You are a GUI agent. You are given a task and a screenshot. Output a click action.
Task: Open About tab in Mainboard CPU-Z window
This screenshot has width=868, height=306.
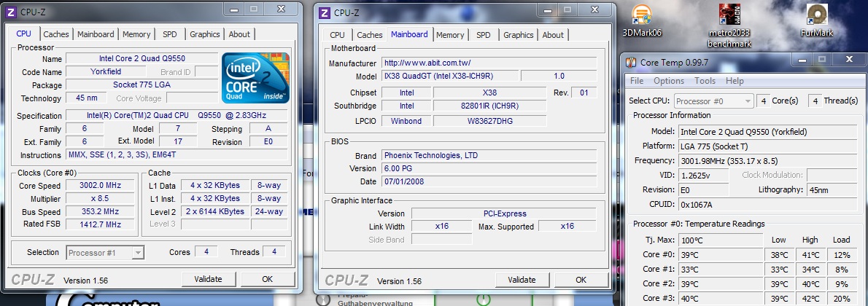[x=553, y=35]
